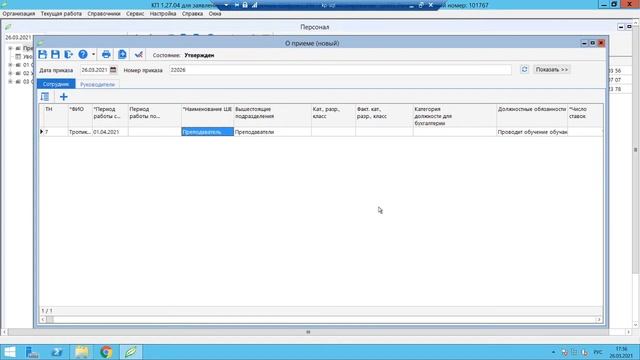This screenshot has height=360, width=640.
Task: Click the table's horizontal scrollbar right arrow
Action: 599,320
